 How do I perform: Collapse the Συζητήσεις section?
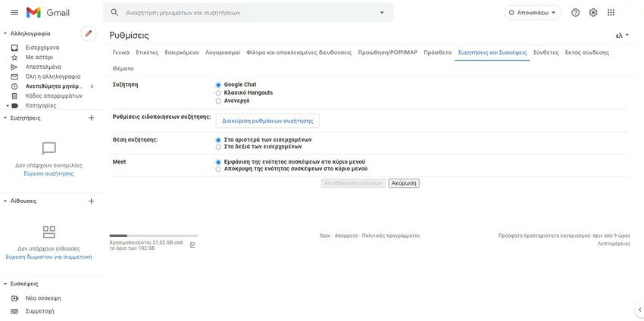[5, 118]
